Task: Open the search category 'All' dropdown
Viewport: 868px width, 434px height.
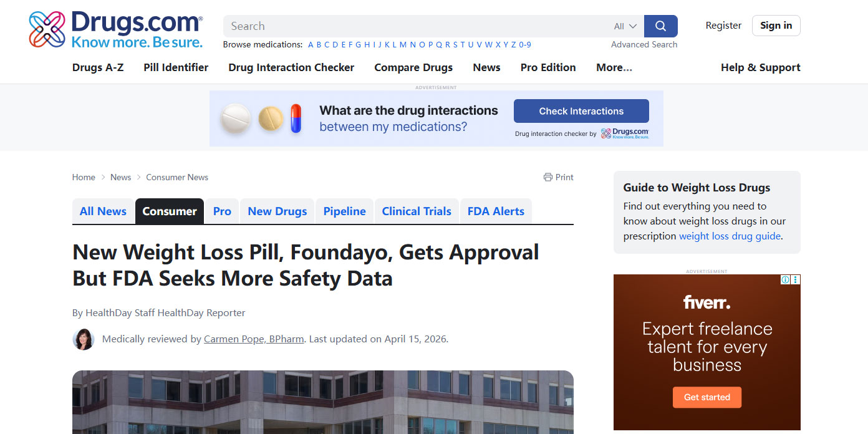Action: coord(625,26)
